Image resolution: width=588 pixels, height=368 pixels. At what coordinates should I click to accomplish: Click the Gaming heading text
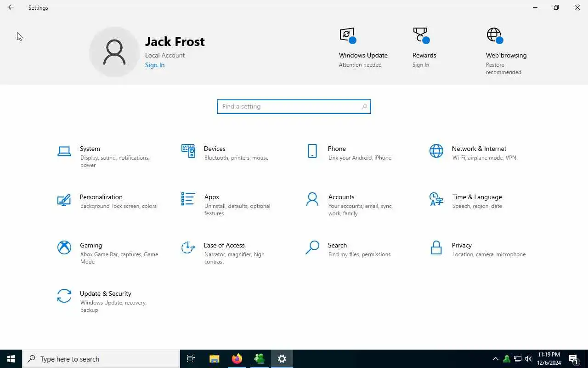(91, 245)
